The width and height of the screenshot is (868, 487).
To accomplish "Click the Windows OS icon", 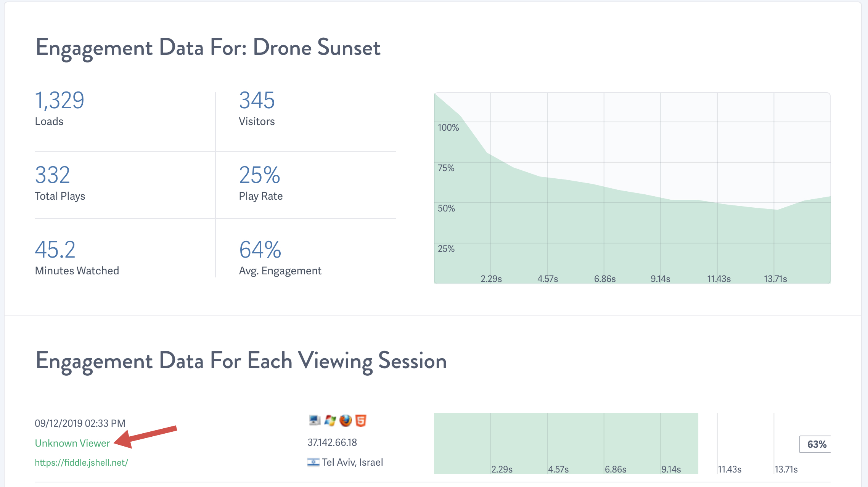I will point(330,420).
